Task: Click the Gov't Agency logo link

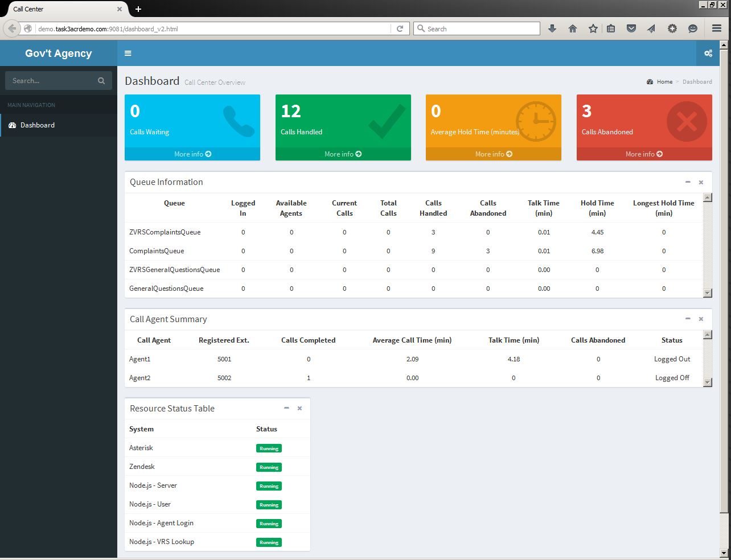Action: point(59,53)
